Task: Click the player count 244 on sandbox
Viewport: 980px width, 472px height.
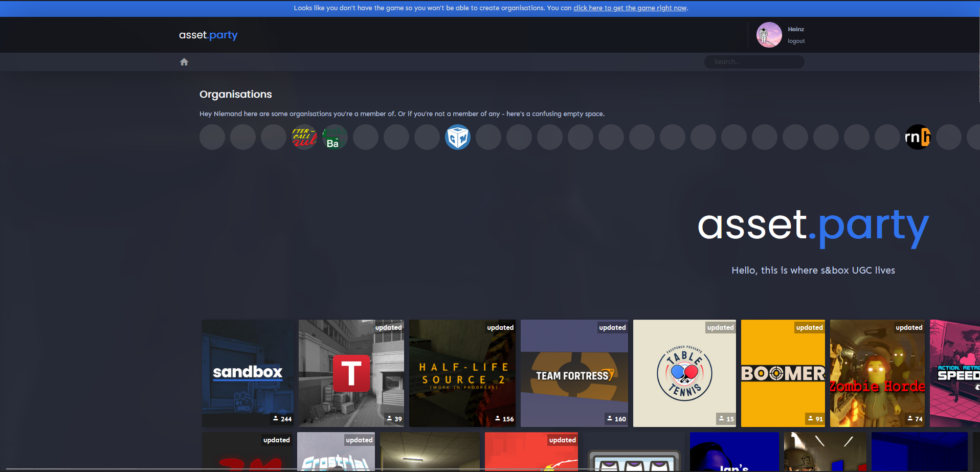Action: pyautogui.click(x=282, y=419)
